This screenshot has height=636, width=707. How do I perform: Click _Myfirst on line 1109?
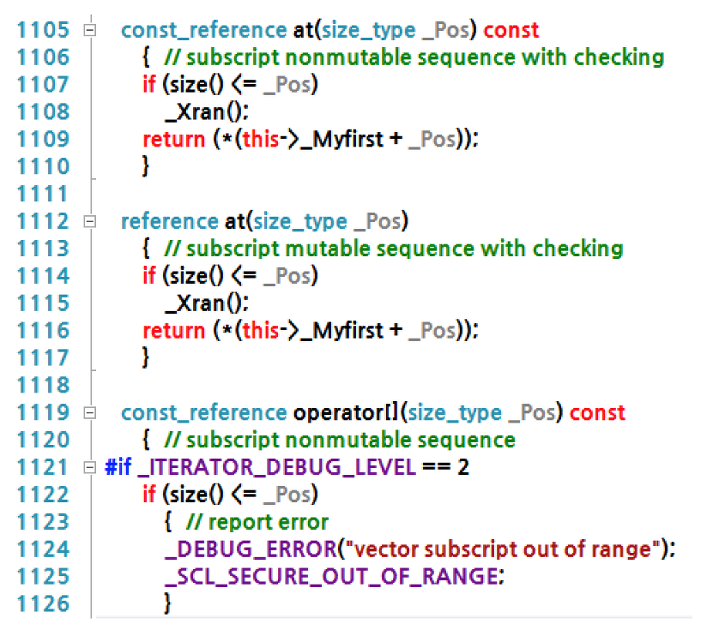(x=341, y=140)
